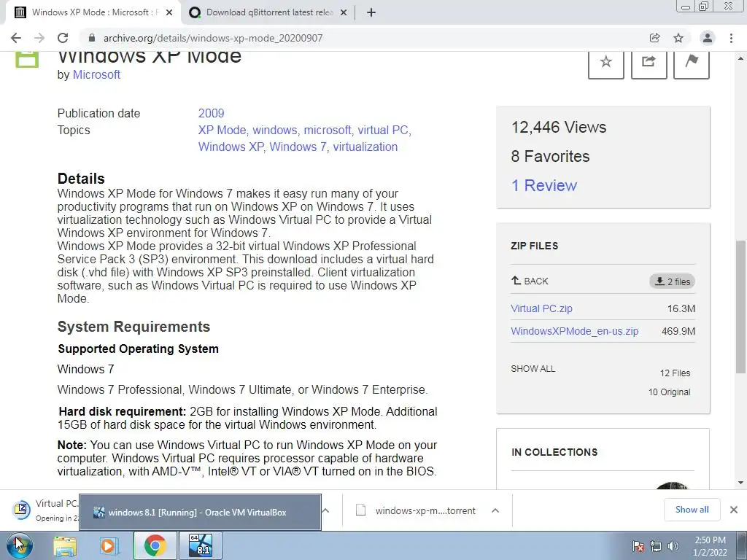Click the network tray icon

656,547
